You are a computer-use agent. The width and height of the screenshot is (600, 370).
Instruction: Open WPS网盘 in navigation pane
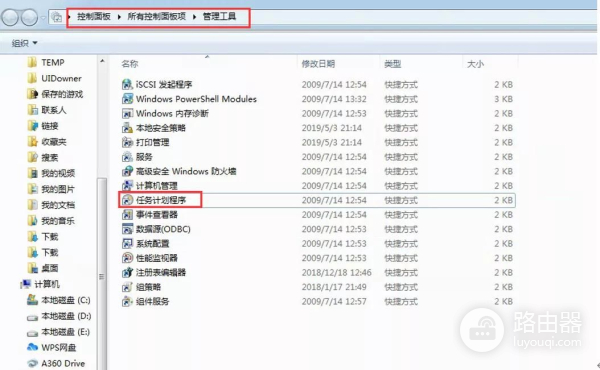(x=52, y=348)
